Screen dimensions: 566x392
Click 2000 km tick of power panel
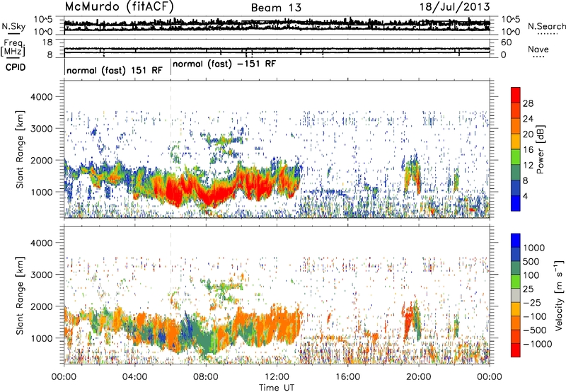click(x=42, y=160)
